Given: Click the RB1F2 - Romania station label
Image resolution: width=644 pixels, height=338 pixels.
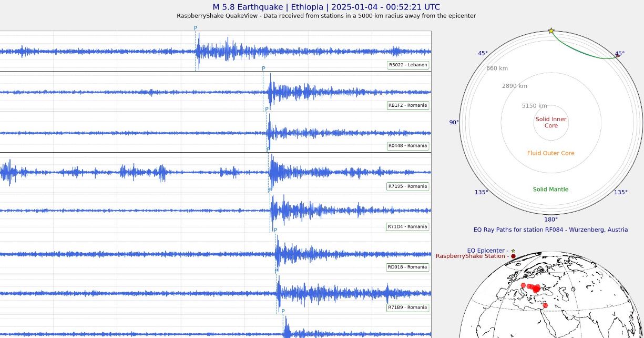Looking at the screenshot, I should pos(407,105).
